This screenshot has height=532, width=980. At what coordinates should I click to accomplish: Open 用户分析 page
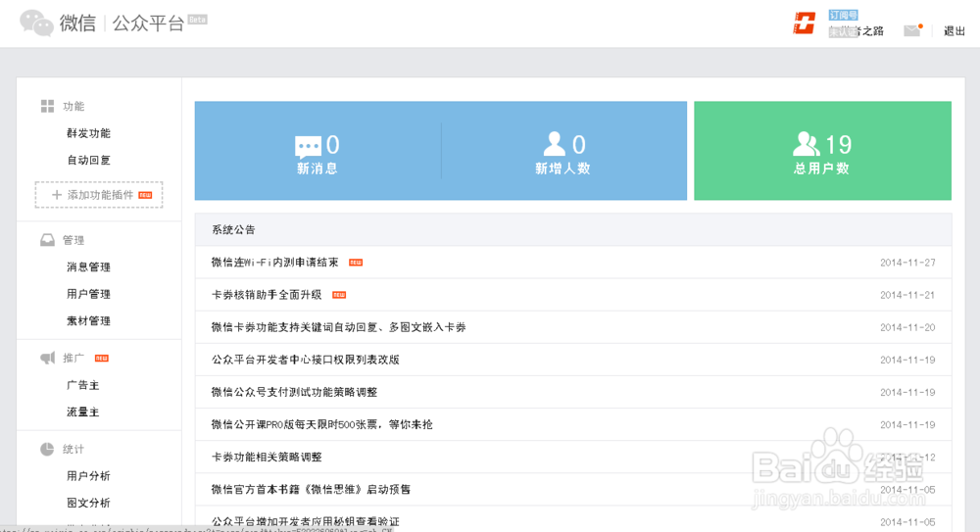click(x=89, y=476)
